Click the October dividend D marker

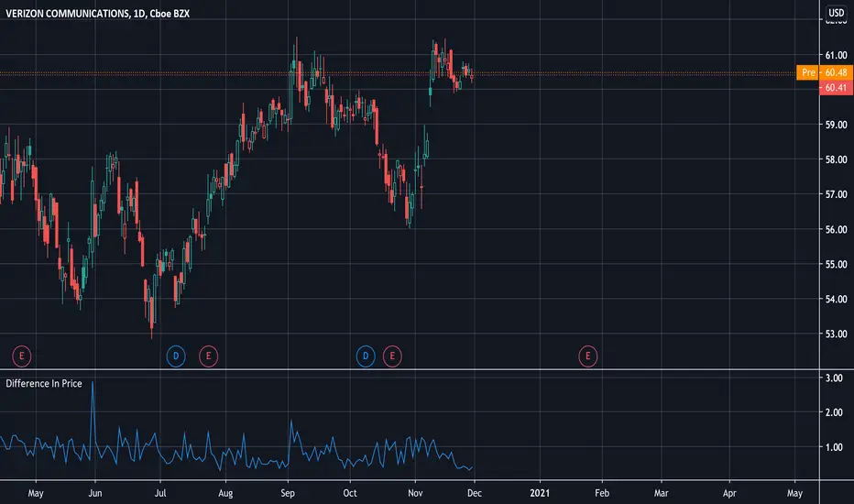point(366,356)
